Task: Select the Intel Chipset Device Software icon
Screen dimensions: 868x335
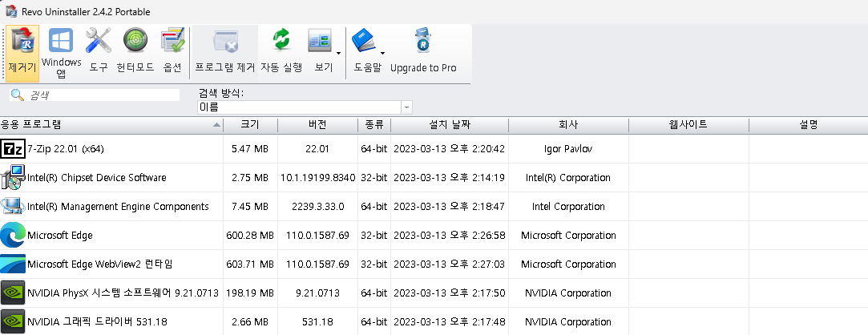Action: click(x=13, y=178)
